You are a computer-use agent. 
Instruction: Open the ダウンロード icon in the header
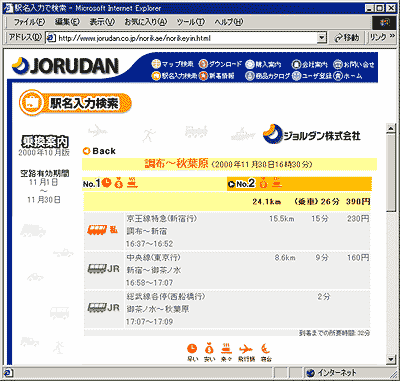coord(203,64)
